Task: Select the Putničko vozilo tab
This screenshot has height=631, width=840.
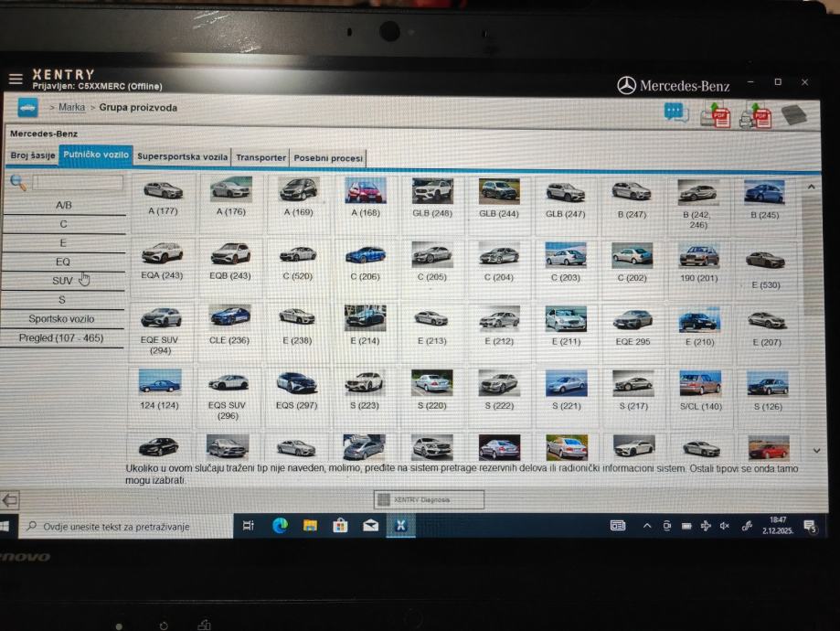Action: click(x=96, y=155)
